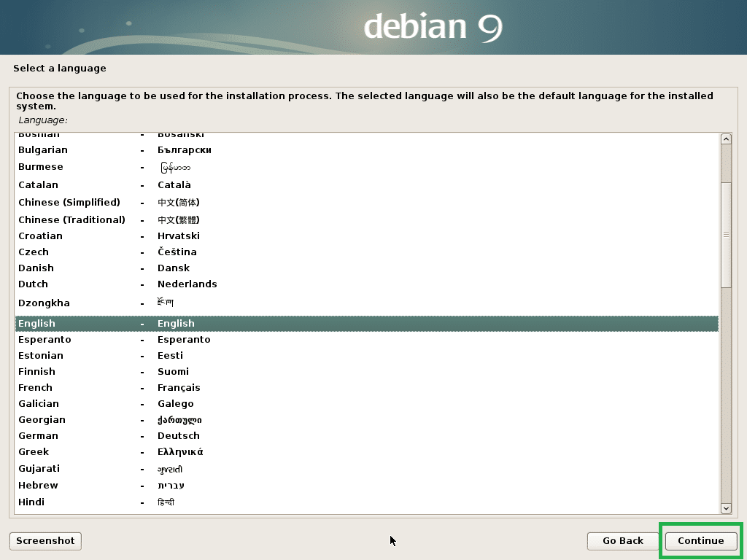Take a screenshot with Screenshot button

coord(45,541)
